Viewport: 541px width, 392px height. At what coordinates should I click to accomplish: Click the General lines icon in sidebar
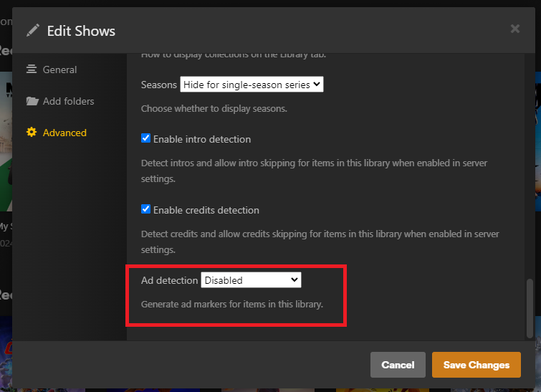[32, 70]
